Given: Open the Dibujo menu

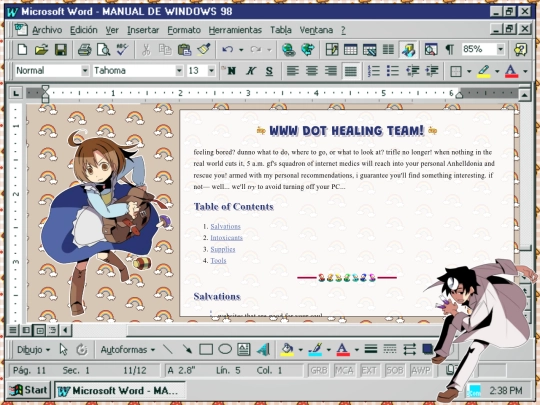Looking at the screenshot, I should coord(33,350).
